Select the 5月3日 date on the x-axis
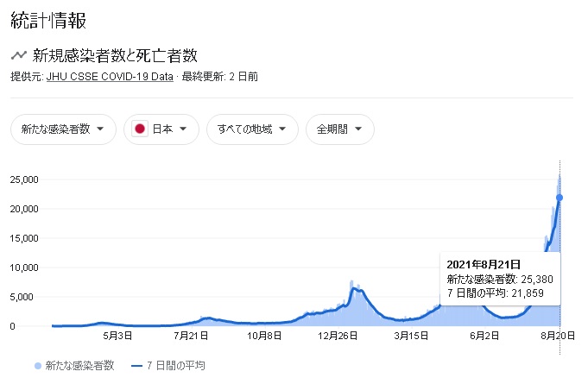The image size is (588, 384). click(118, 336)
